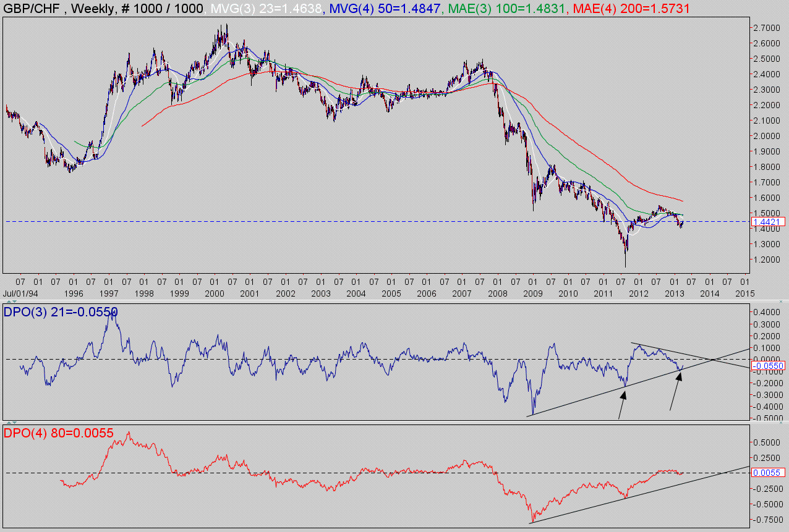The width and height of the screenshot is (789, 532).
Task: Click the 2011 year label on time axis
Action: click(x=604, y=293)
